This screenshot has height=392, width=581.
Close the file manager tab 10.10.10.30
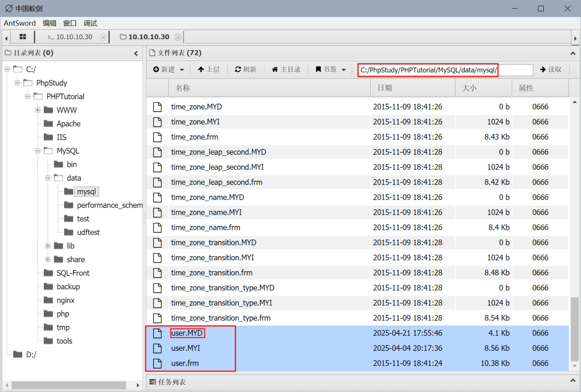click(178, 37)
